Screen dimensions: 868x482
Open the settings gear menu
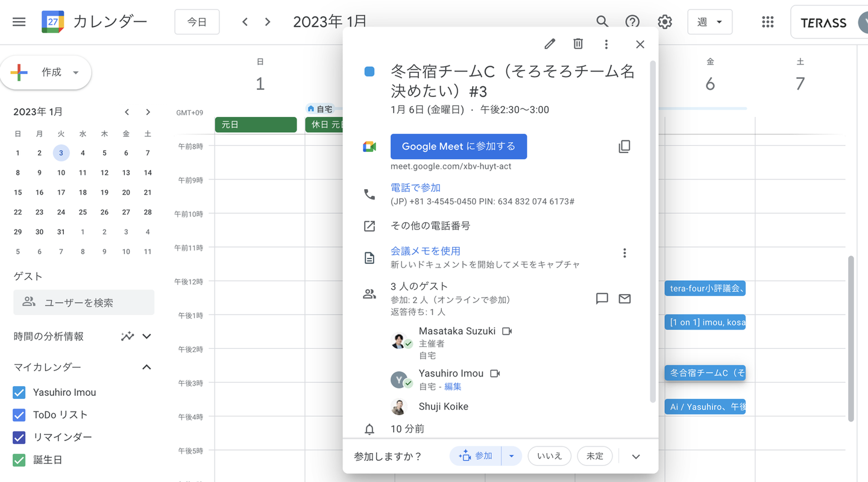665,22
